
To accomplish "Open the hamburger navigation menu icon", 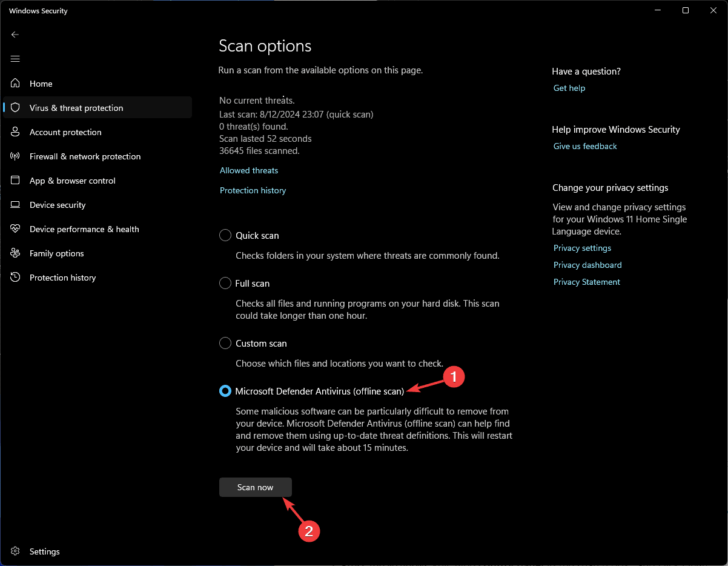I will 15,59.
